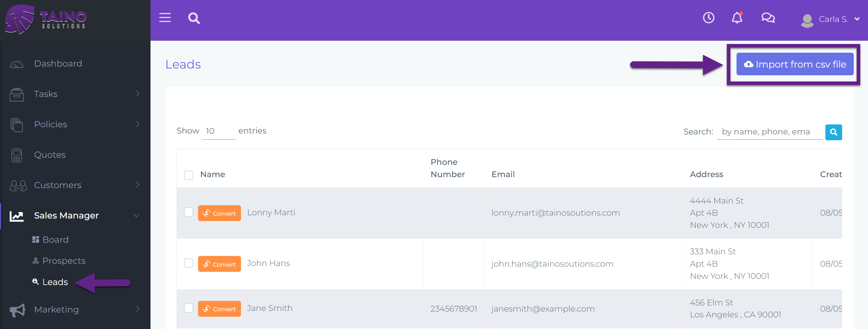Open the Prospects submenu item
The image size is (868, 329).
64,260
